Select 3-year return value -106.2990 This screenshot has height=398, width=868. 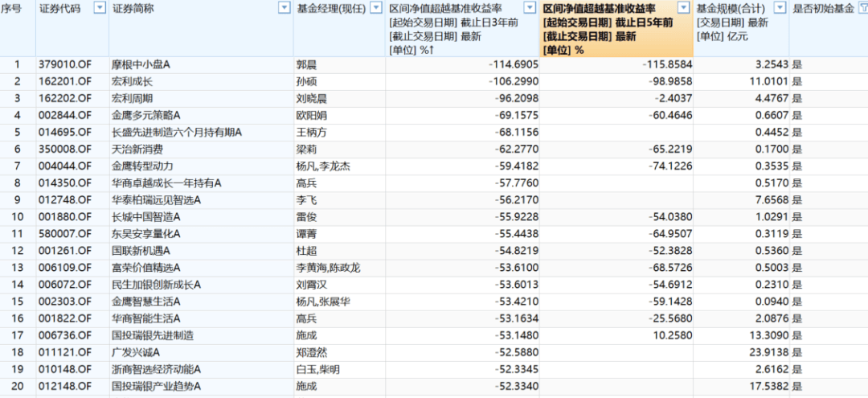pos(513,82)
